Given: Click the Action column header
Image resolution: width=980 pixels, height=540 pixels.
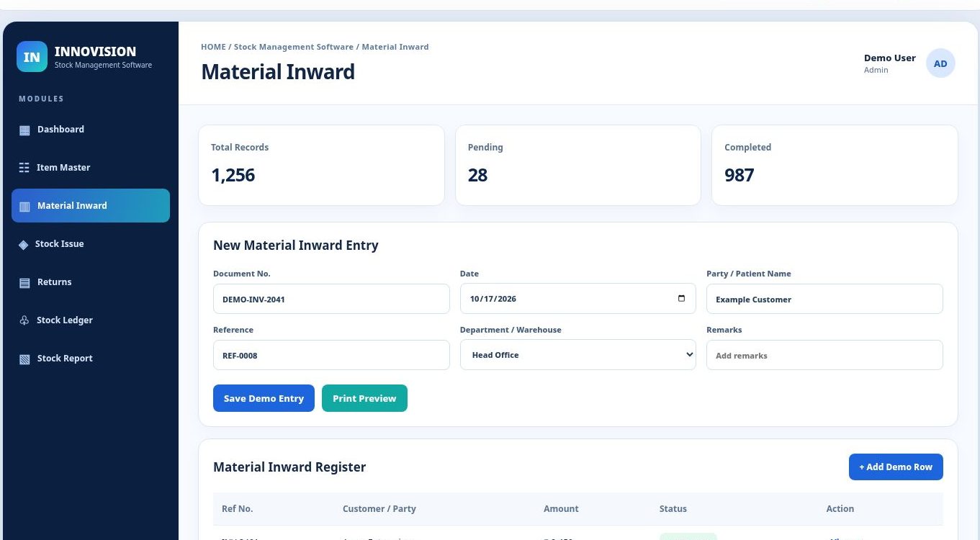Looking at the screenshot, I should (840, 508).
